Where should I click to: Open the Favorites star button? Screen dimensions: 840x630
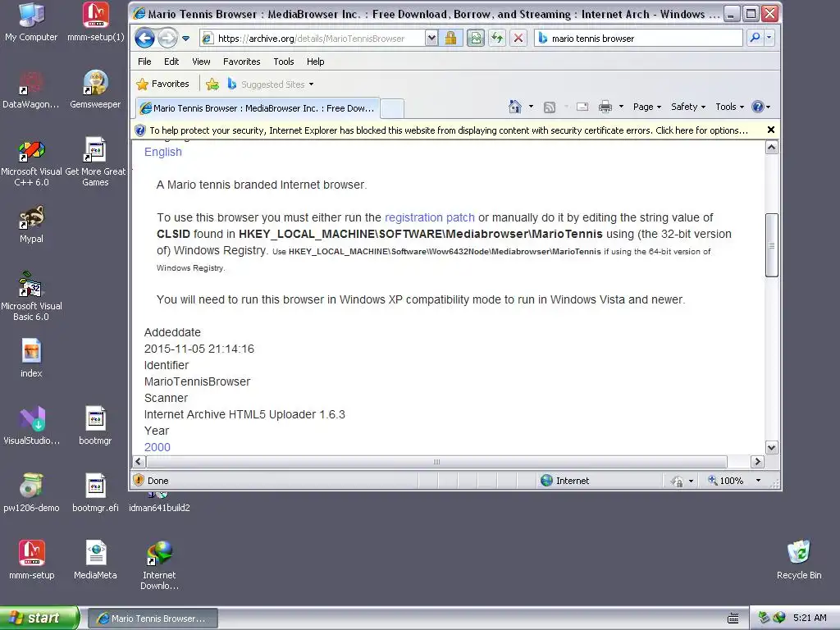(163, 84)
